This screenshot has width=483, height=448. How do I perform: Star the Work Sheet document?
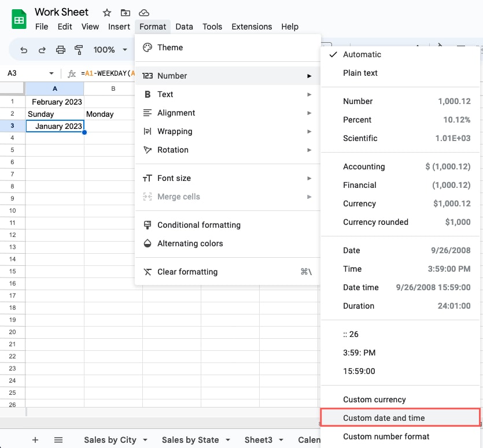(x=106, y=12)
